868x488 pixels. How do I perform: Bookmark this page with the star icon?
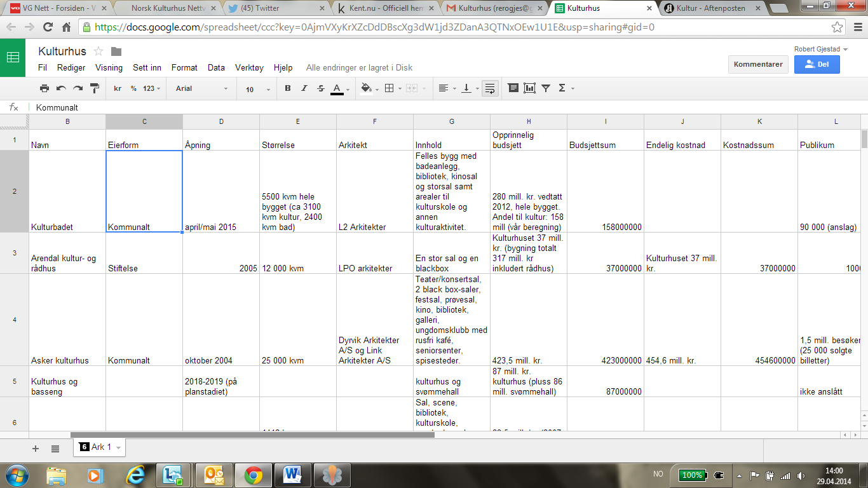point(837,27)
